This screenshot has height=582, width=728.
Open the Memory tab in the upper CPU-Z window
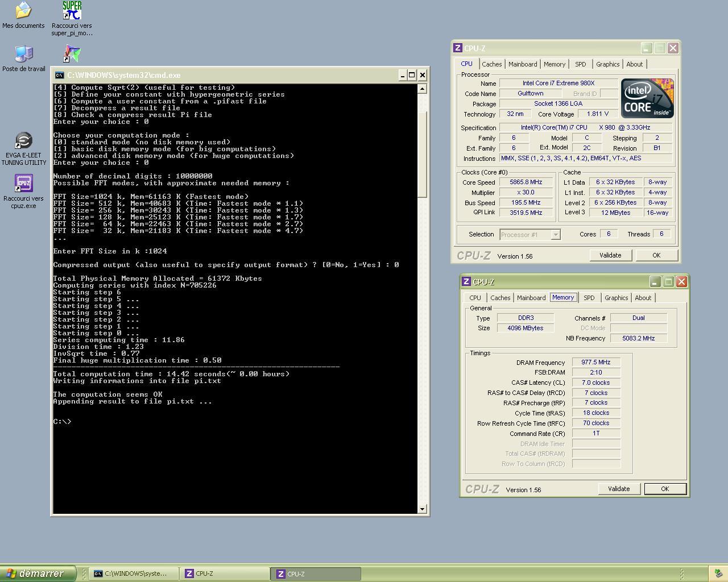click(x=555, y=64)
